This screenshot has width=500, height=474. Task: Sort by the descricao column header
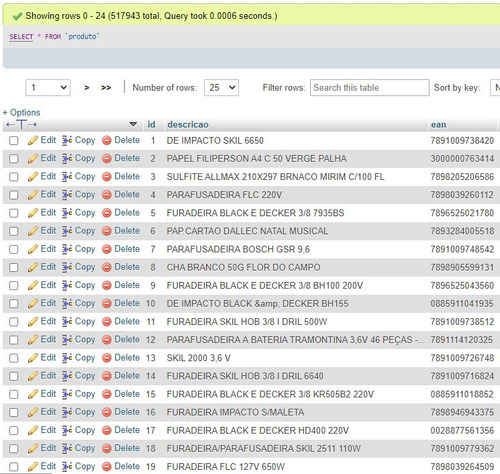click(188, 124)
